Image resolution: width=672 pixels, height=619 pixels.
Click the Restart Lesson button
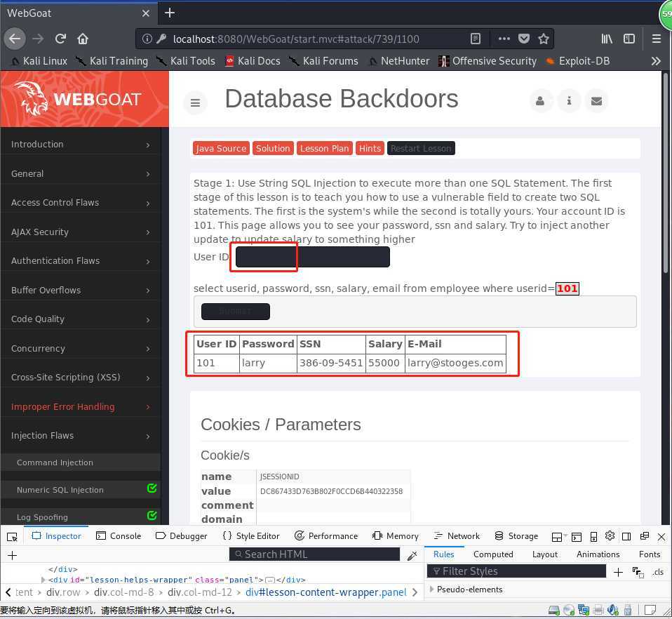[421, 149]
